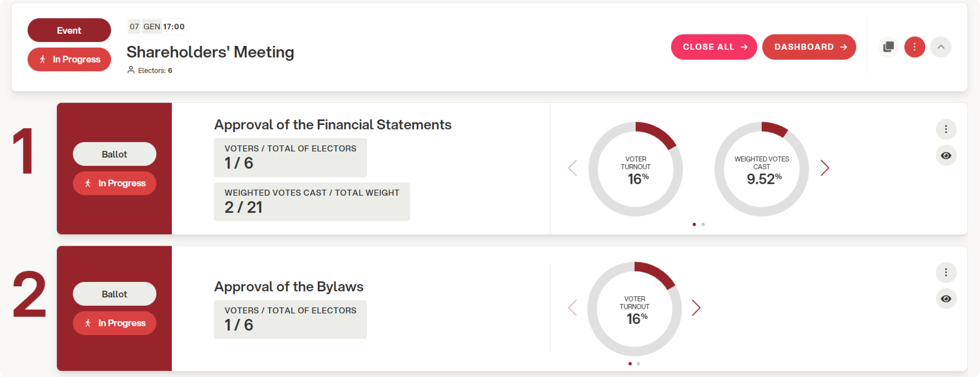Click the Approval of the Bylaws title
980x377 pixels.
click(289, 286)
